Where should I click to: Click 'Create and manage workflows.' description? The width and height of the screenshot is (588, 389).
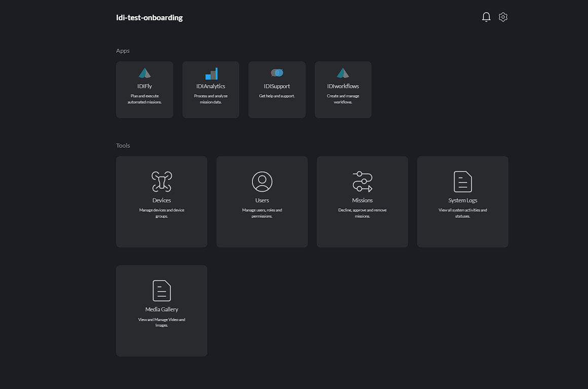(x=343, y=99)
